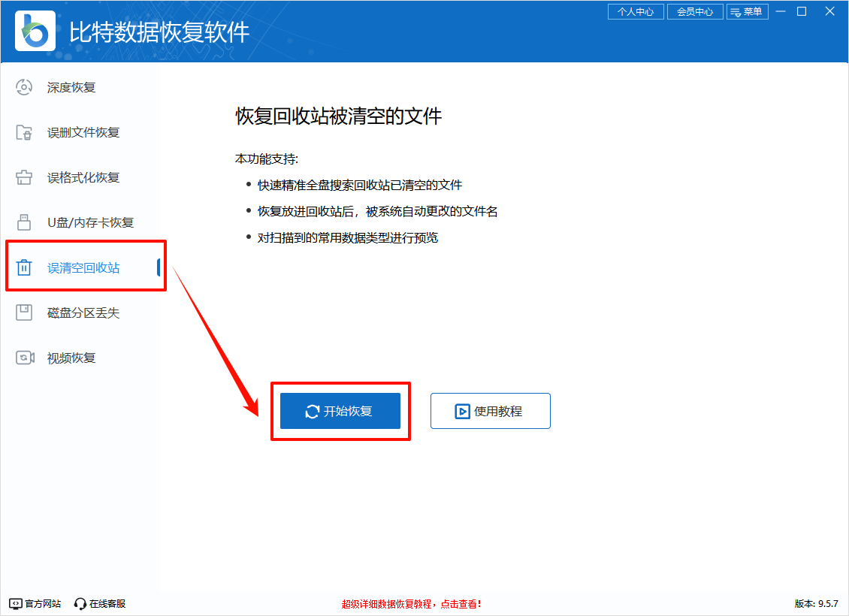
Task: Click bullet text 快速精准全盘搜索回收站已清空的文件
Action: click(360, 185)
